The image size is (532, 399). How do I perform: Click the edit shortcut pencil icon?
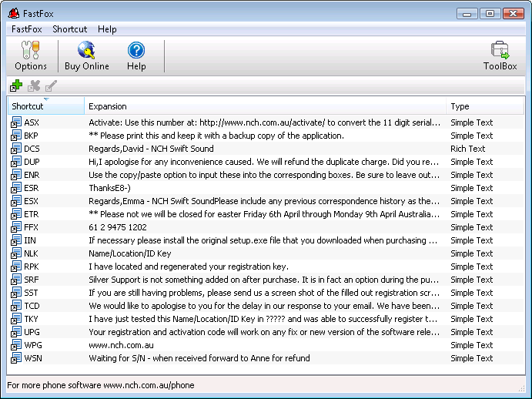pyautogui.click(x=51, y=85)
